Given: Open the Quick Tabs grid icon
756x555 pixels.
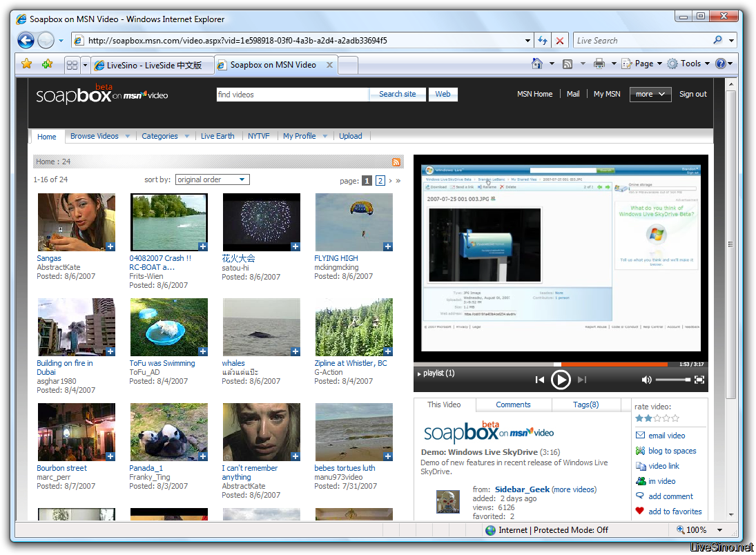Looking at the screenshot, I should [72, 65].
